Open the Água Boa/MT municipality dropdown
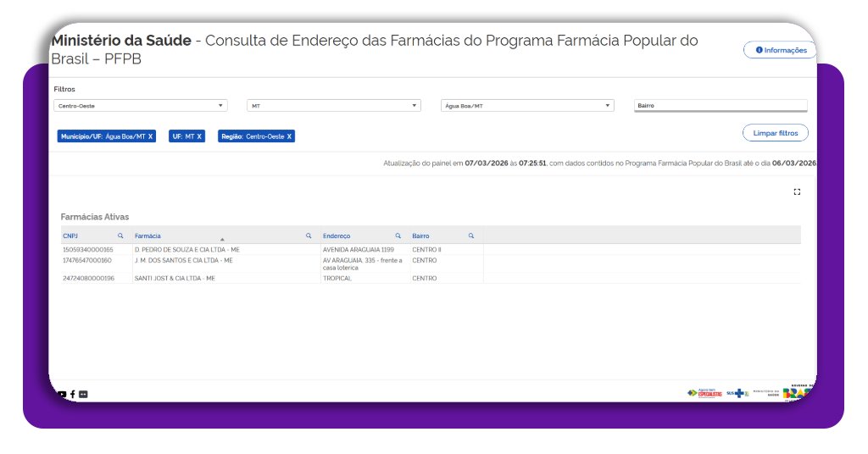868x454 pixels. [x=527, y=106]
